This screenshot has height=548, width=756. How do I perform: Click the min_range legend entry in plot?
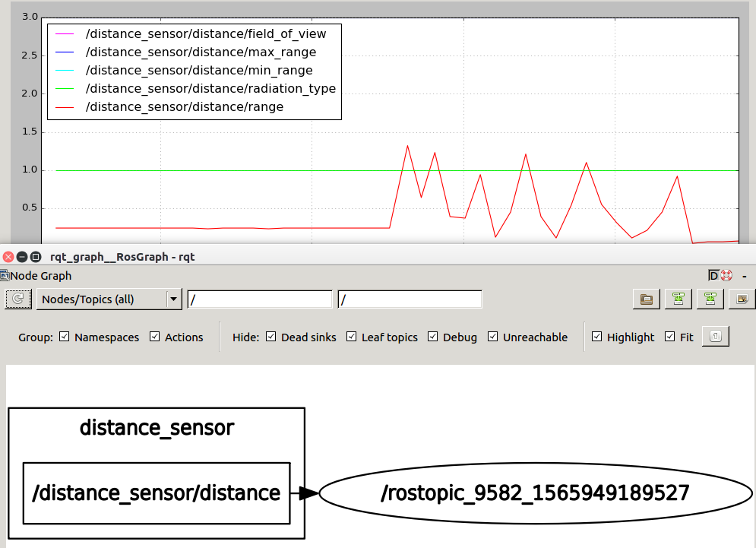pyautogui.click(x=199, y=71)
